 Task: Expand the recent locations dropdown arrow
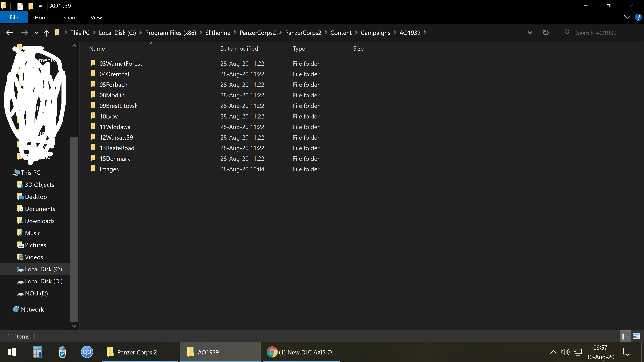pyautogui.click(x=36, y=33)
